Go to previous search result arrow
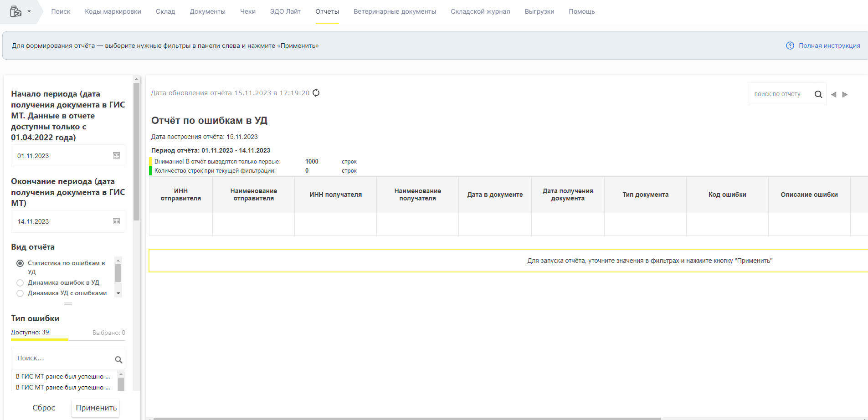Screen dimensions: 868x420 (834, 94)
